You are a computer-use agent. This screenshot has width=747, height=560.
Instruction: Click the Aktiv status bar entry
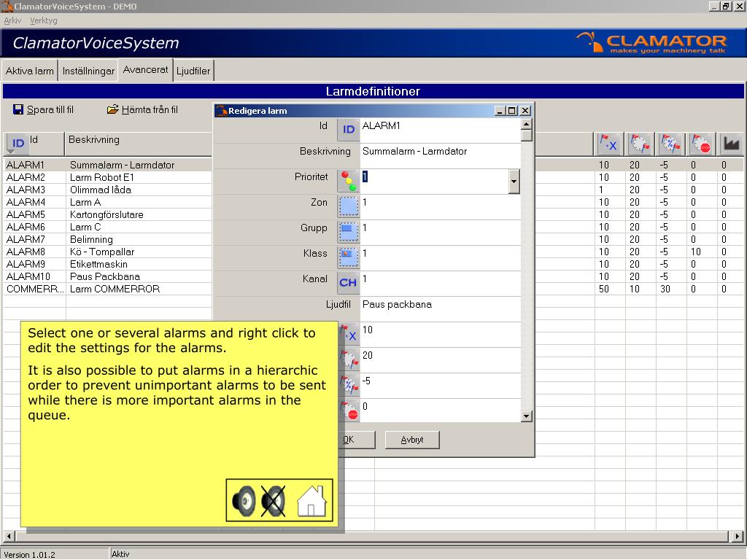(120, 554)
